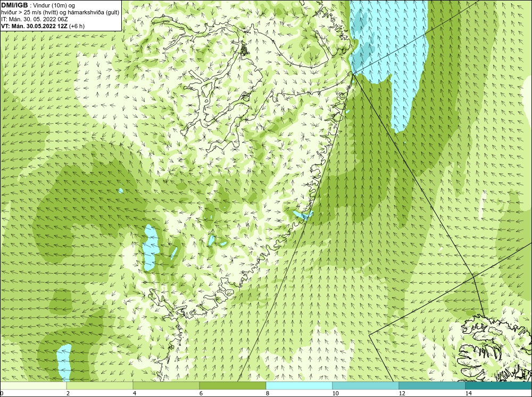
Task: Click the scale label '0' on the color bar
Action: pyautogui.click(x=2, y=393)
